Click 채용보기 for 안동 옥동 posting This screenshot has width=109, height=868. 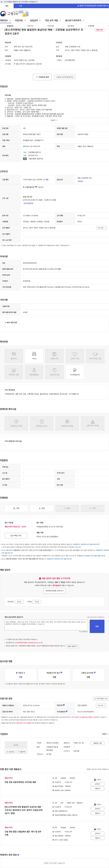pyautogui.click(x=98, y=788)
